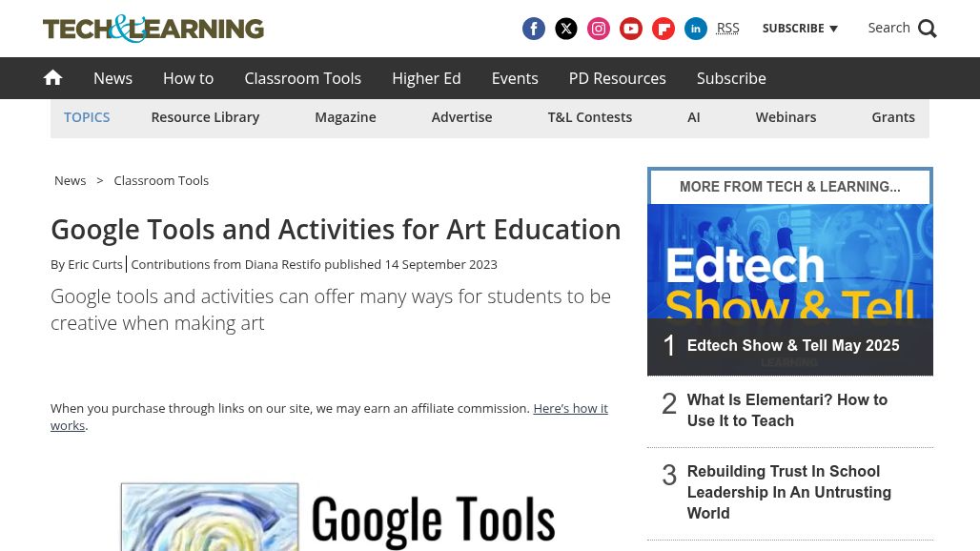Open the Flipboard social icon
The width and height of the screenshot is (980, 551).
(x=664, y=29)
